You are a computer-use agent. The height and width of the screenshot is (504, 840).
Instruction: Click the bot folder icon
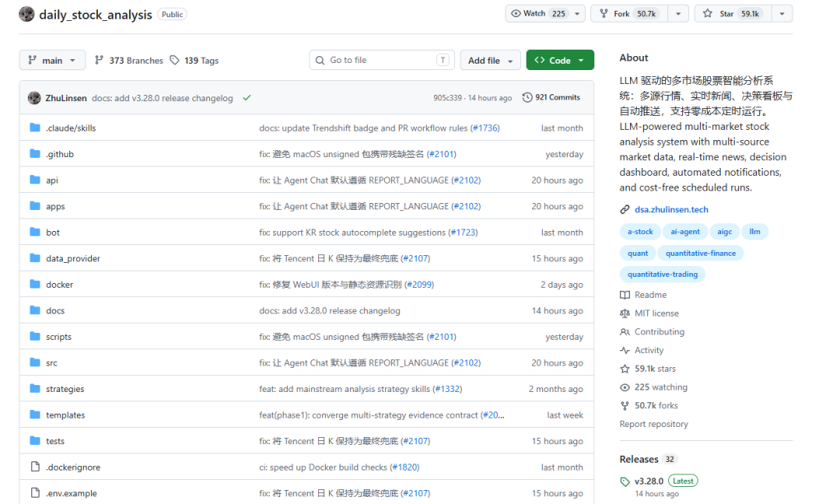(x=35, y=232)
